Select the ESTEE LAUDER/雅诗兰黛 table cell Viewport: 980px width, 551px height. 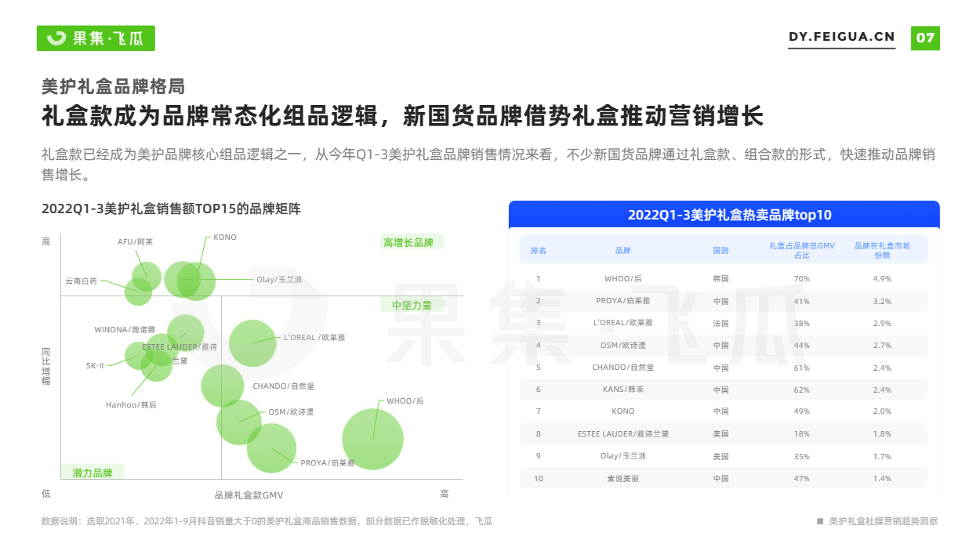pos(622,434)
